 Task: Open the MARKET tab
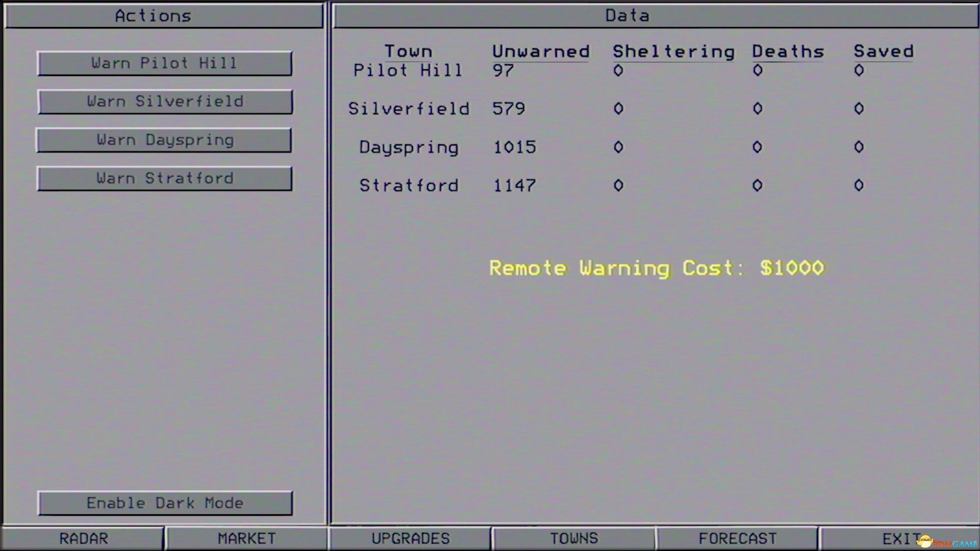click(247, 538)
